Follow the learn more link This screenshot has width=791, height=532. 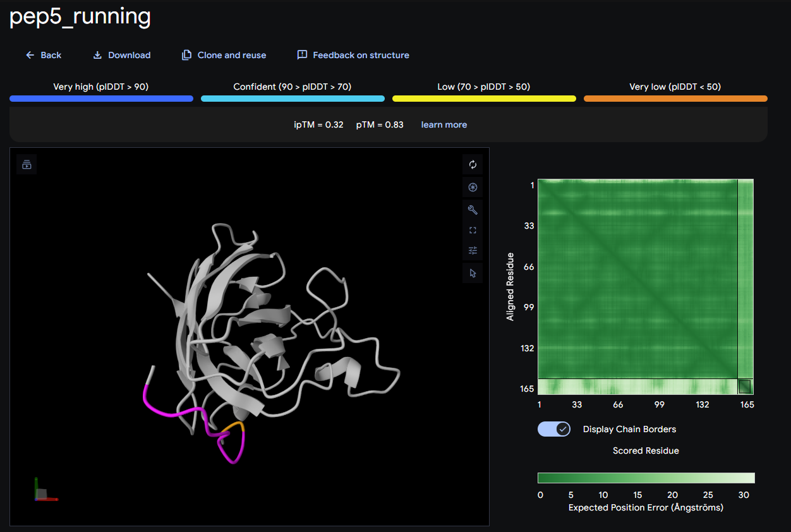pos(444,124)
